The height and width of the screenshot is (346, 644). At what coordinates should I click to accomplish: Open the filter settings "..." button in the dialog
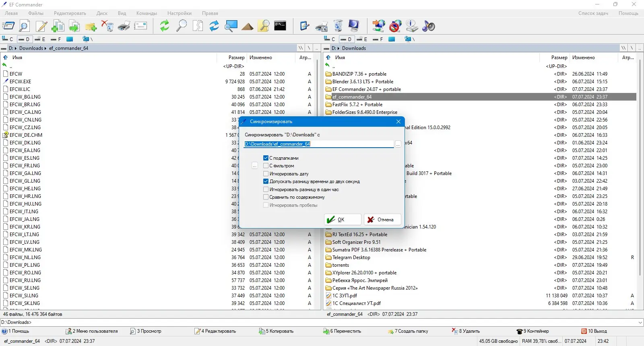pos(254,166)
